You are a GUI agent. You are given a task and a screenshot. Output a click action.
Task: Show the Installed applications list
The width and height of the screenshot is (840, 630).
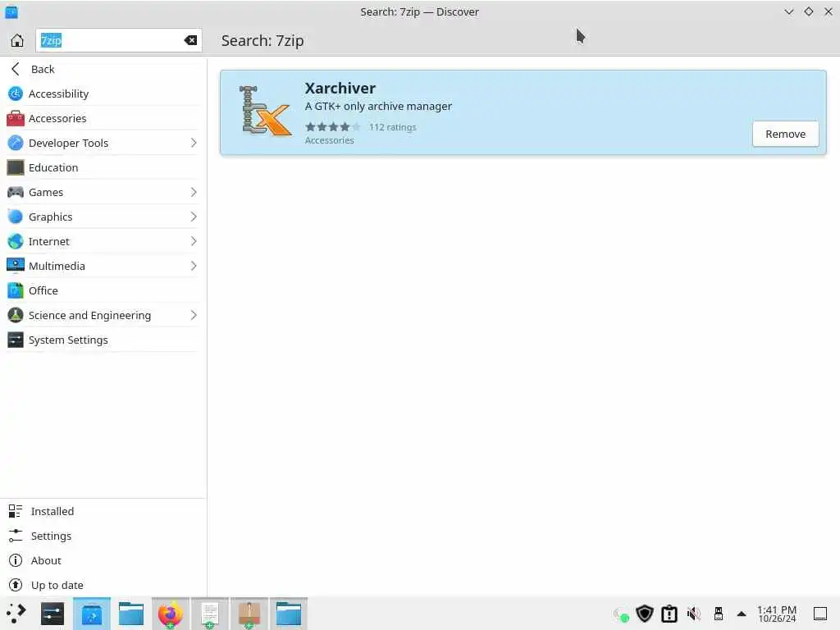[103, 511]
